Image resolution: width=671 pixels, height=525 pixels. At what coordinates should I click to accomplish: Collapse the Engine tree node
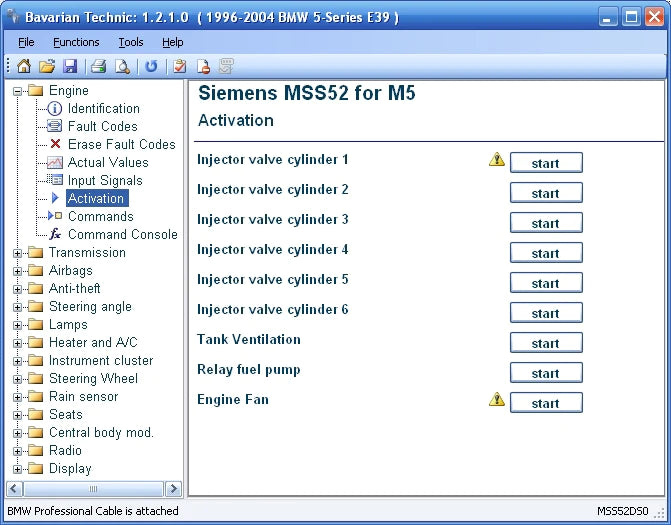pyautogui.click(x=18, y=91)
